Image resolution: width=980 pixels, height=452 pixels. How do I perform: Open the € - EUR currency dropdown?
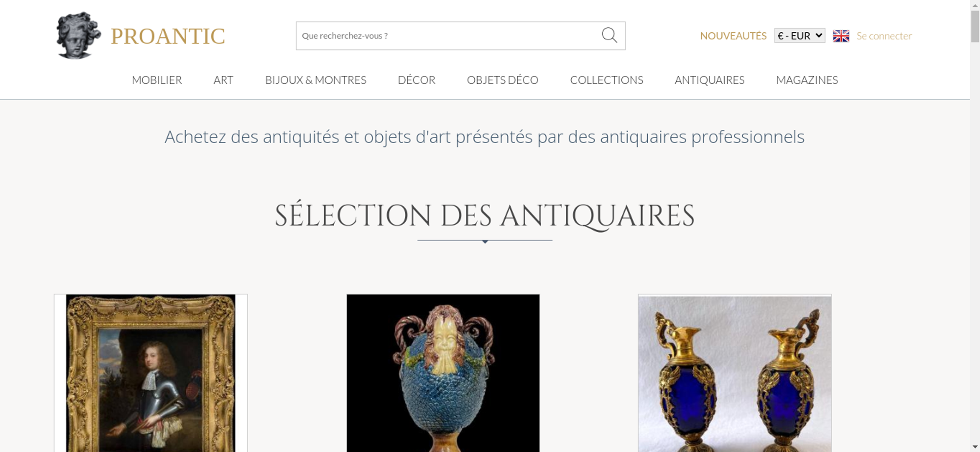pos(800,36)
